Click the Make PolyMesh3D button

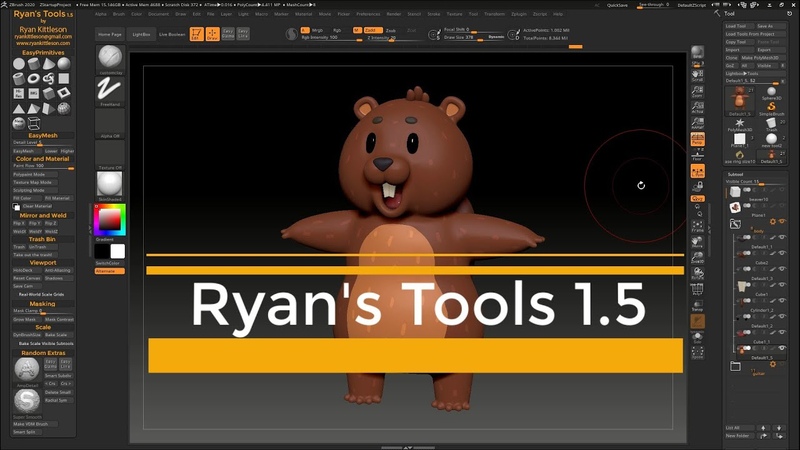[x=761, y=58]
